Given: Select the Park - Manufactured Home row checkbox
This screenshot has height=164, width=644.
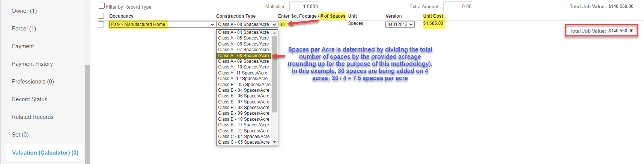Looking at the screenshot, I should pyautogui.click(x=101, y=24).
